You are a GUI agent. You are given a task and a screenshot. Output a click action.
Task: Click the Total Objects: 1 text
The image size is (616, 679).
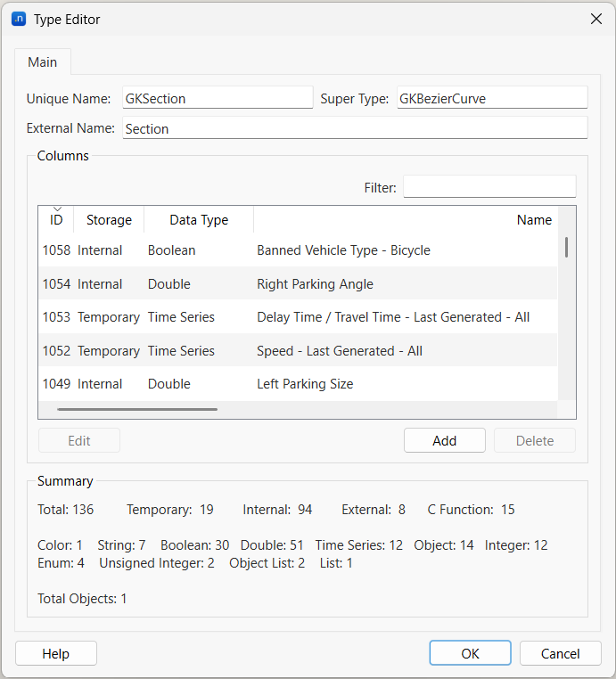click(x=82, y=599)
